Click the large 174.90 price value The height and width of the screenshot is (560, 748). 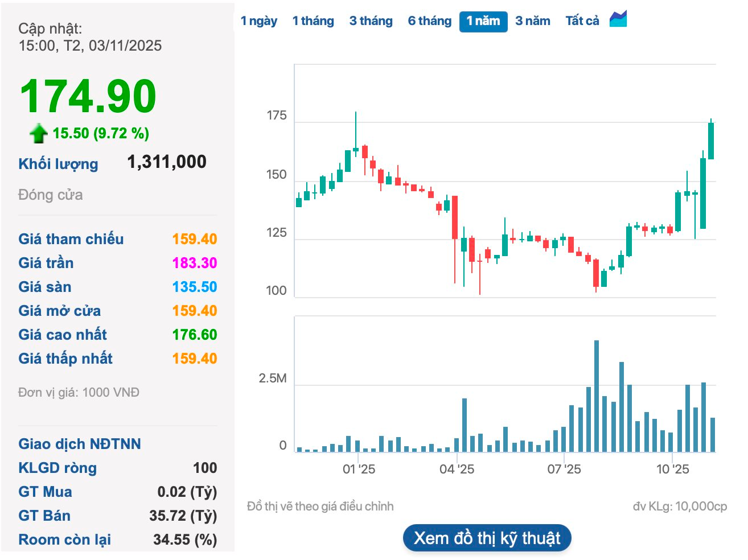(88, 96)
